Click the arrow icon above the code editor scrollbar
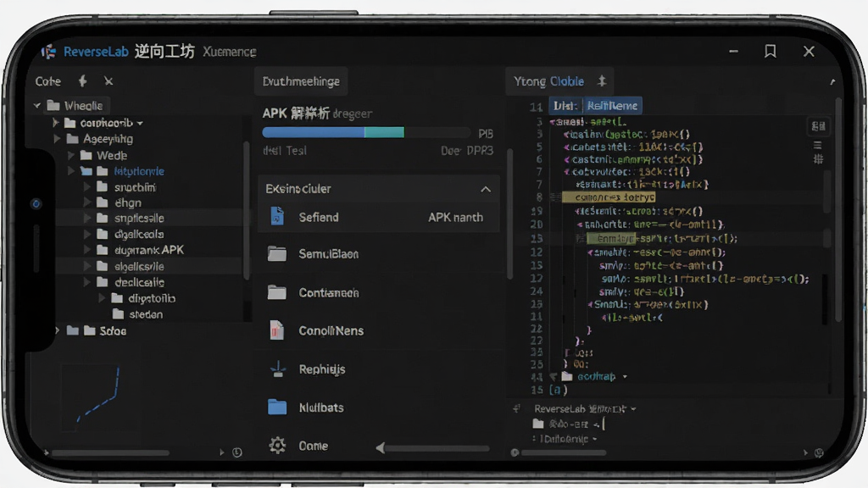The width and height of the screenshot is (868, 488). tap(832, 82)
